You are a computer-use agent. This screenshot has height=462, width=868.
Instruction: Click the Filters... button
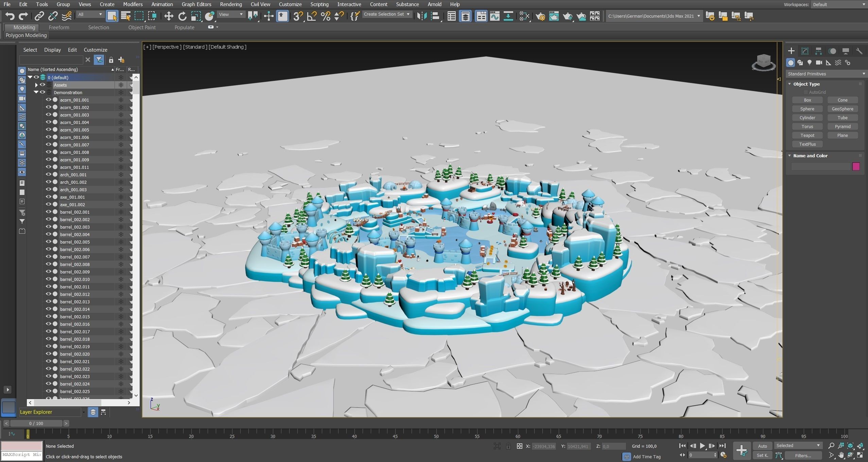803,456
